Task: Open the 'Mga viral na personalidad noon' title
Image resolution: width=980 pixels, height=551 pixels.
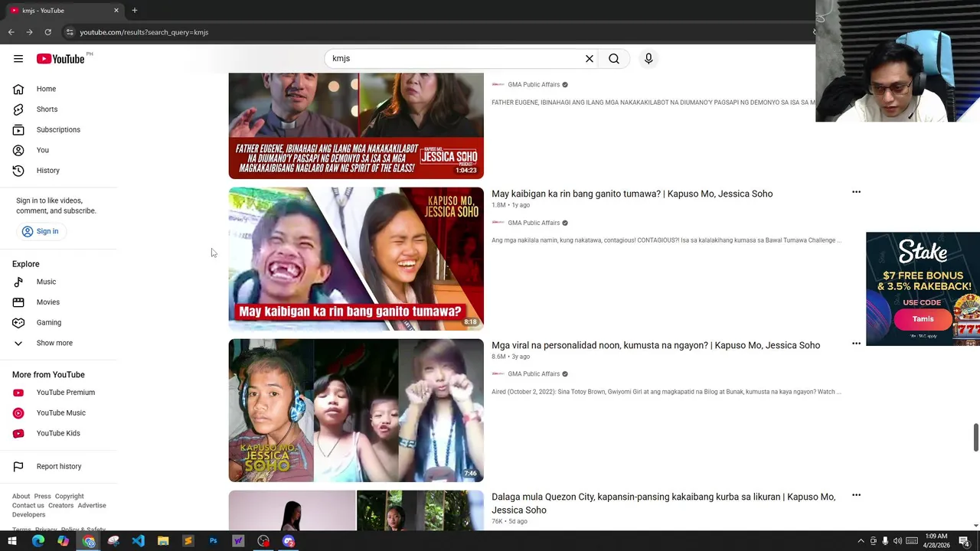Action: 655,345
